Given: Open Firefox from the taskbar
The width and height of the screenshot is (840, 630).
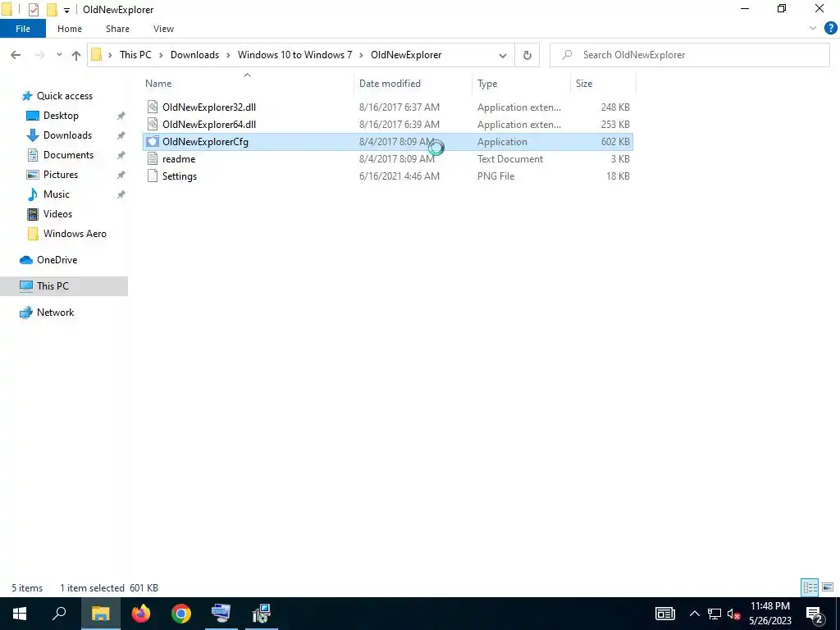Looking at the screenshot, I should click(141, 614).
